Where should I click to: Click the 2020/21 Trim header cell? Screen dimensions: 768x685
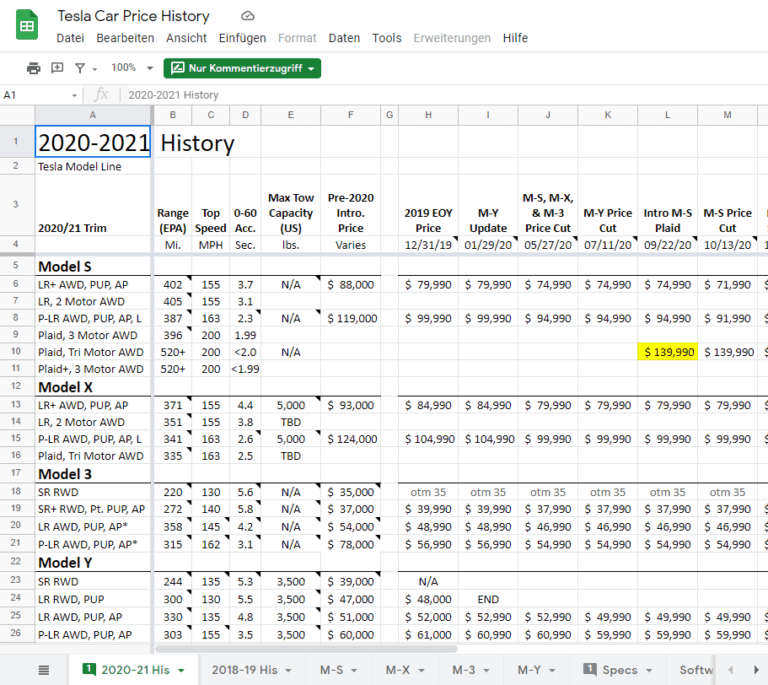93,206
